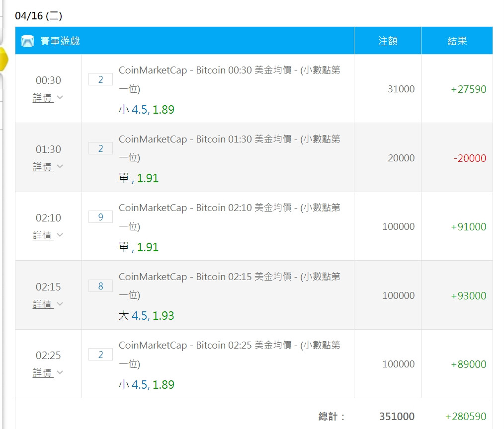Click the result number box 2 in 01:30 row
The width and height of the screenshot is (504, 429).
(100, 148)
